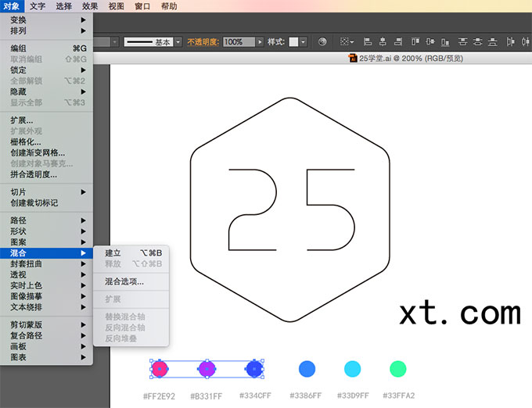Expand the opacity 100% slider arrow
532x408 pixels.
[260, 41]
